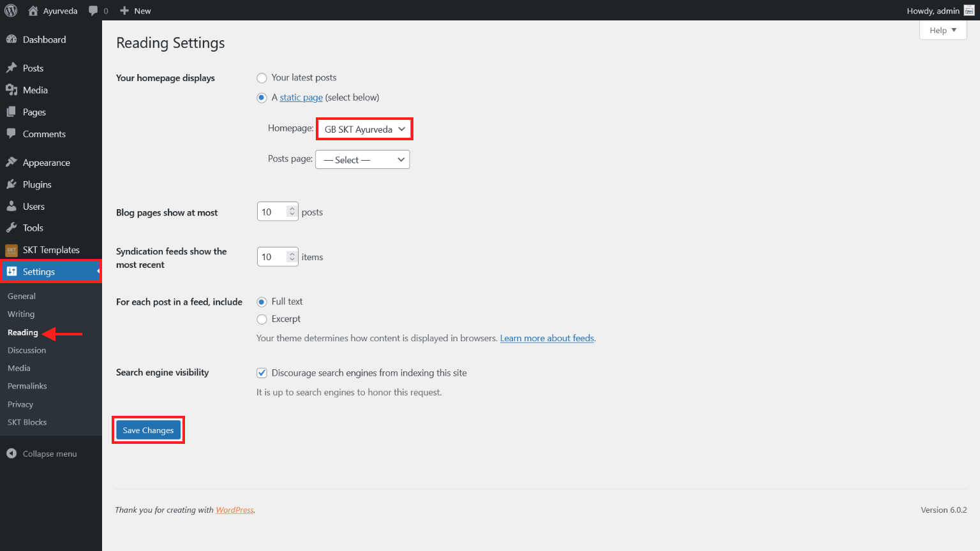Open the Media settings submenu
980x551 pixels.
click(19, 368)
